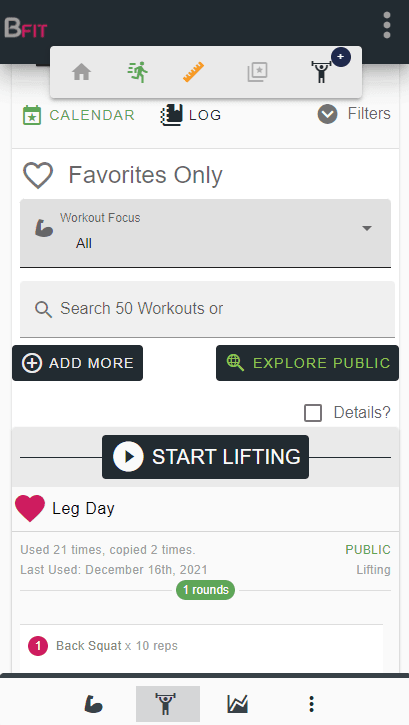Focus the Search 50 Workouts field

click(x=207, y=309)
